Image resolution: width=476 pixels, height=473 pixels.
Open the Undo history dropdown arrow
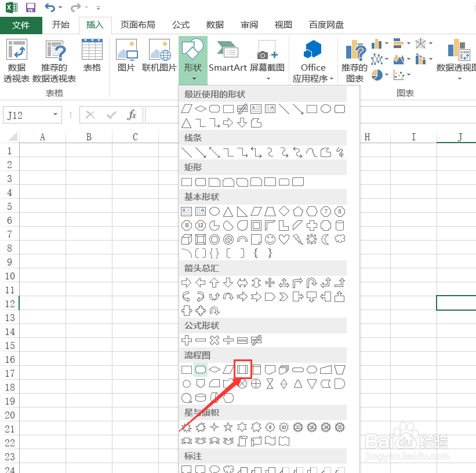pyautogui.click(x=60, y=8)
